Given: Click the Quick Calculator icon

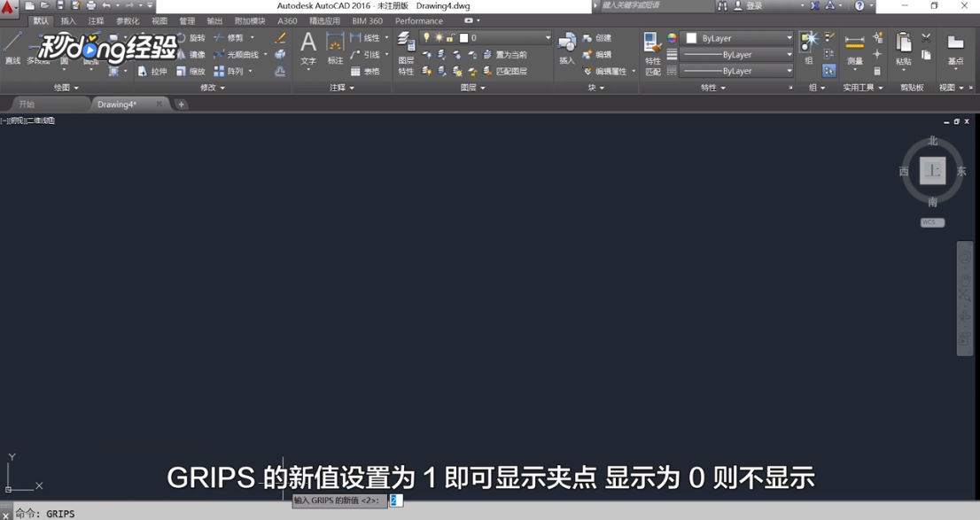Looking at the screenshot, I should click(877, 71).
